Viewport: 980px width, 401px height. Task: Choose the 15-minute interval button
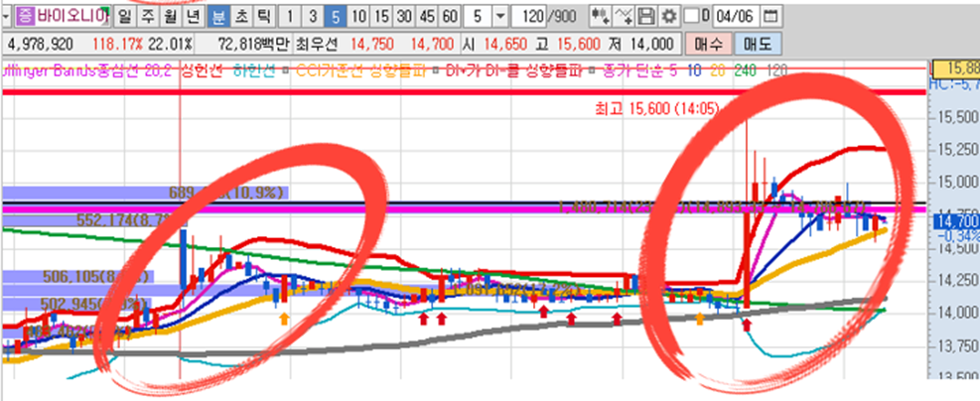click(x=382, y=16)
